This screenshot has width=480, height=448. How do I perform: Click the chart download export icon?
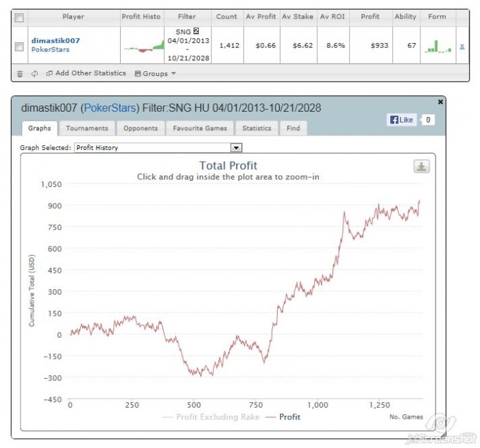click(x=422, y=166)
